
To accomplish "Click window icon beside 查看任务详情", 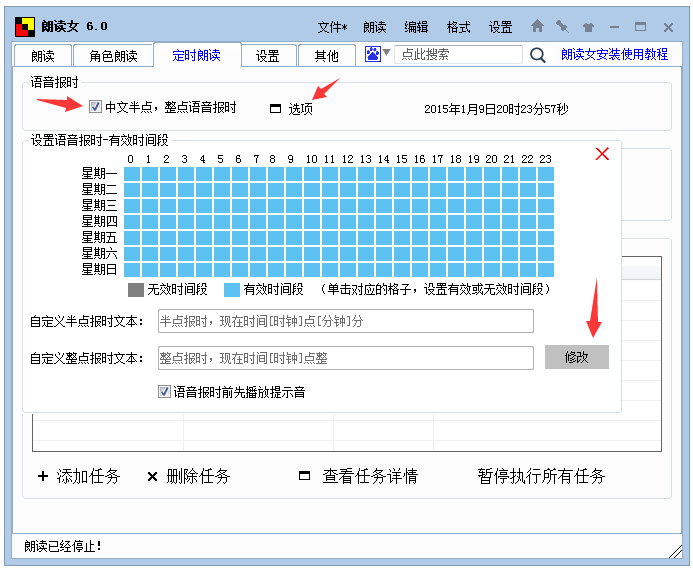I will tap(304, 476).
